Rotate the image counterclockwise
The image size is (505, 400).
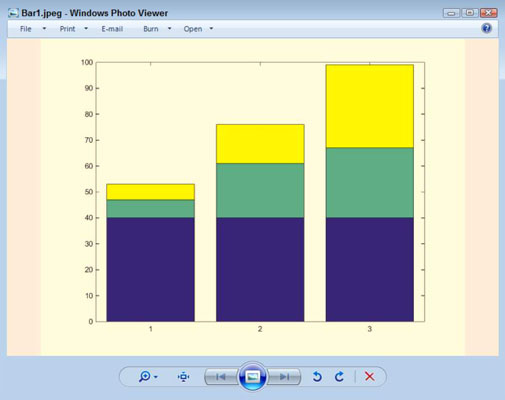click(317, 377)
